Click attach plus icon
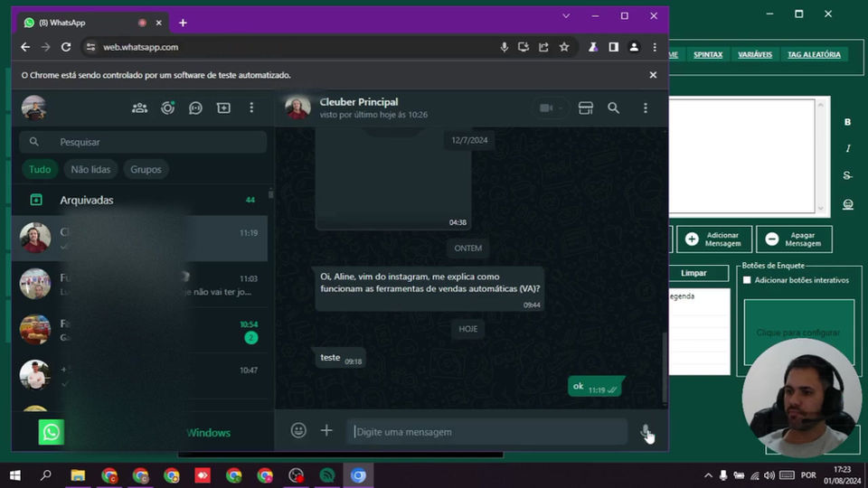 point(326,430)
